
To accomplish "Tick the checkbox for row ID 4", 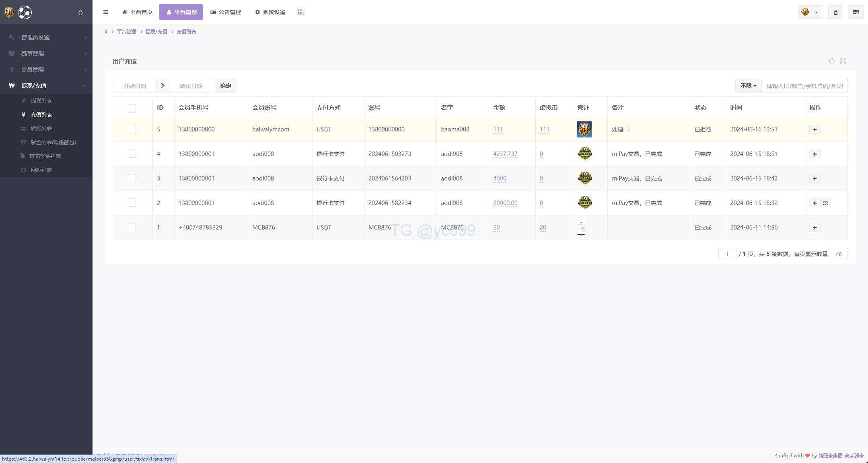I will pyautogui.click(x=132, y=154).
